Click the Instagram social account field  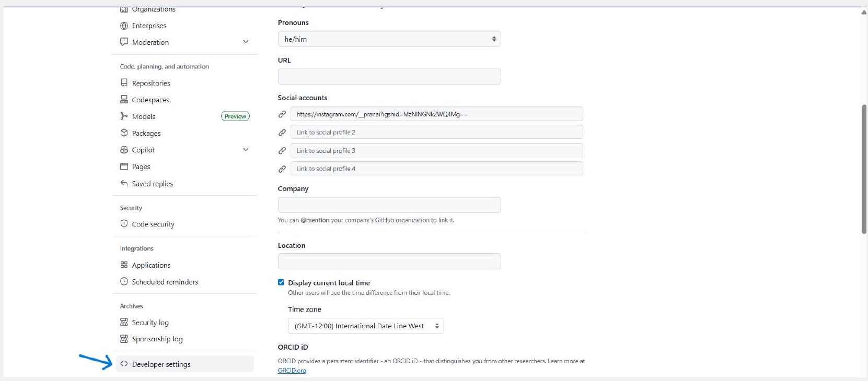pyautogui.click(x=436, y=114)
